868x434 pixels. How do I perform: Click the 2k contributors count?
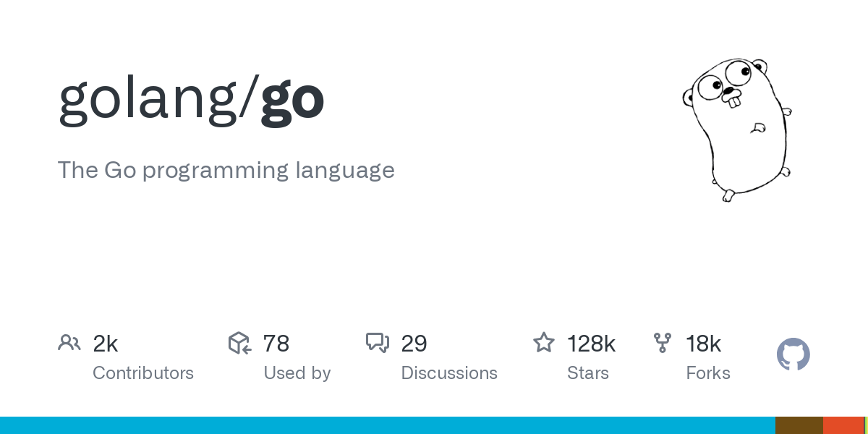point(106,344)
